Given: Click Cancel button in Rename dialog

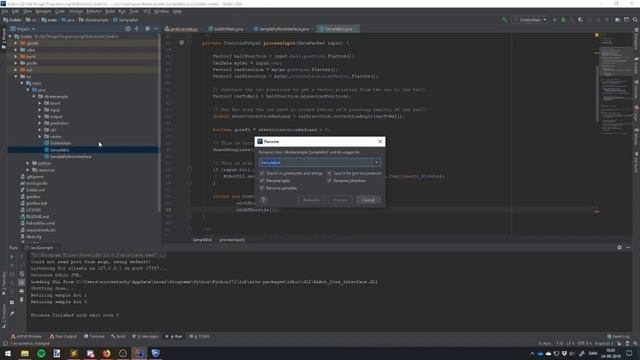Looking at the screenshot, I should pyautogui.click(x=368, y=200).
